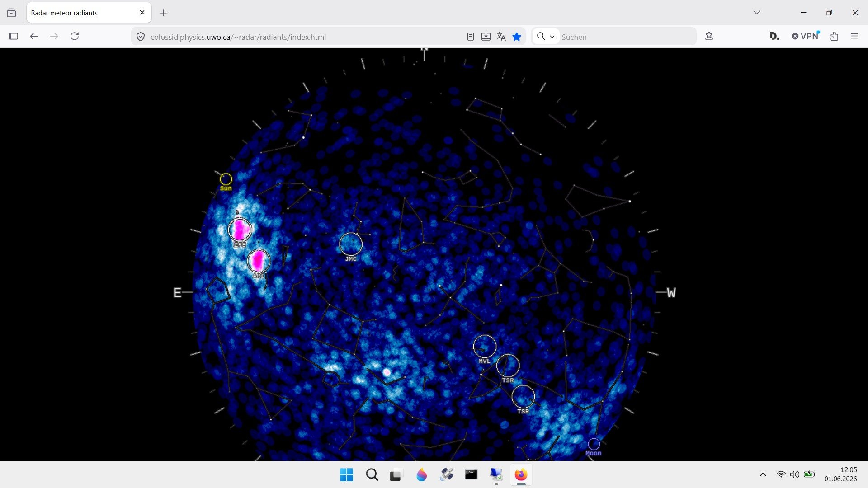Click the Moon marker on the map
868x488 pixels.
tap(594, 444)
